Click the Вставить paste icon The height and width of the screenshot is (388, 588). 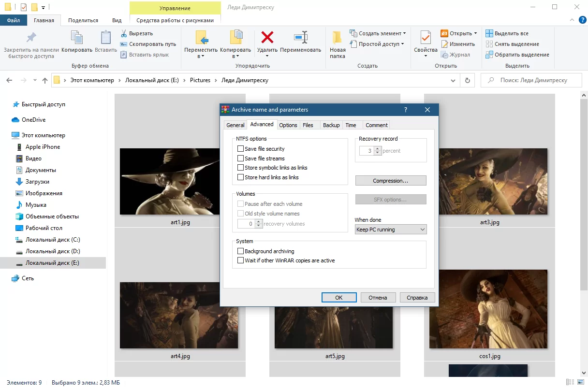point(106,38)
